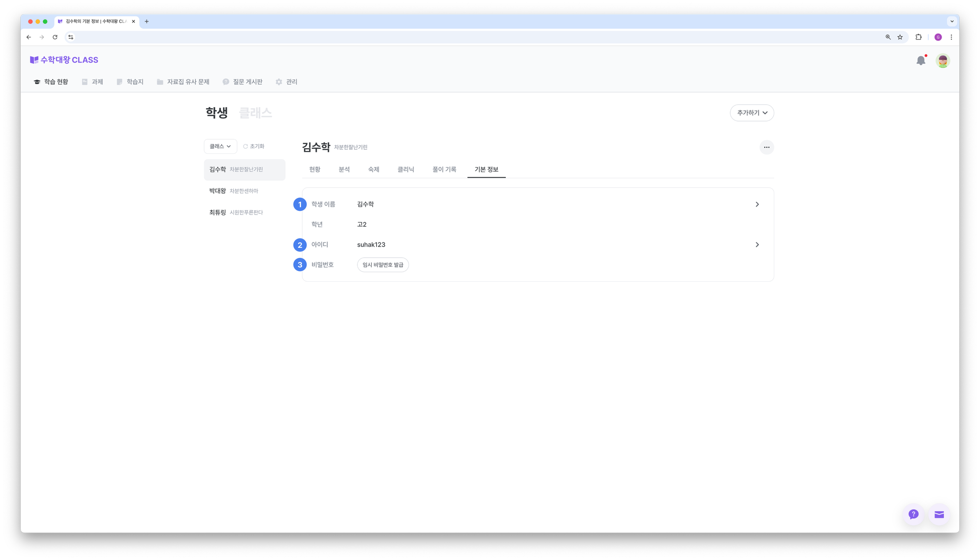Viewport: 980px width, 560px height.
Task: Select student 박대왕 in list
Action: 245,191
